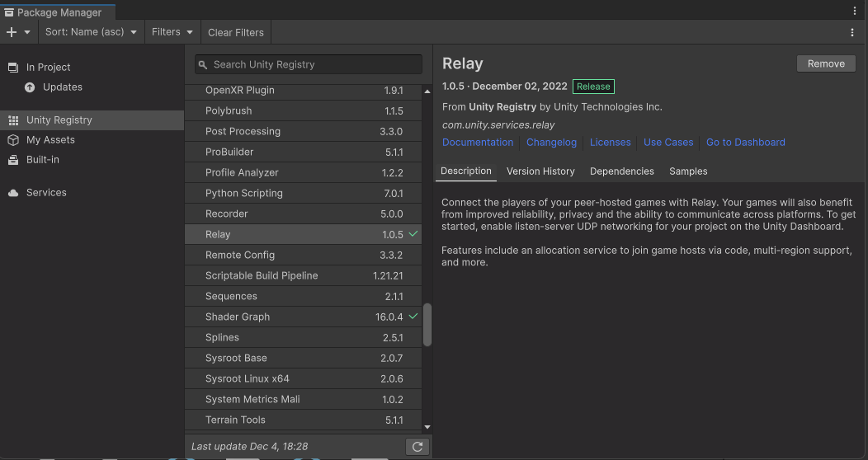This screenshot has width=868, height=460.
Task: Click the Unity Registry grid icon
Action: coord(13,120)
